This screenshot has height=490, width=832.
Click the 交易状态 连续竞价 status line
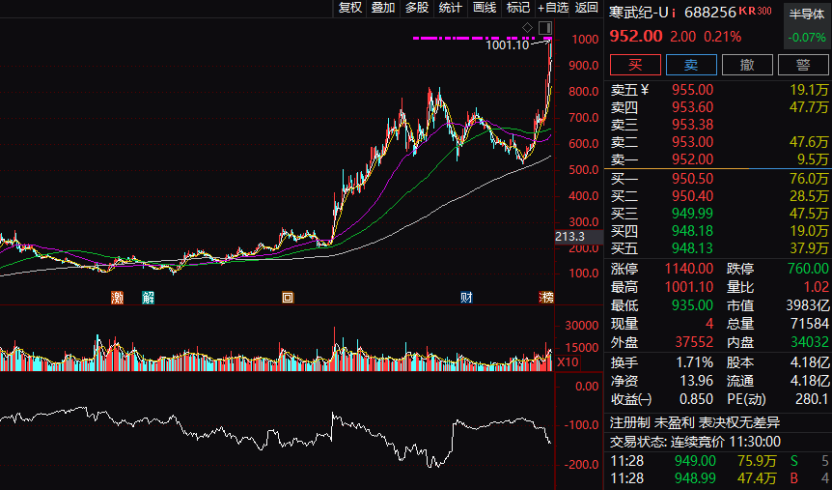[x=695, y=442]
